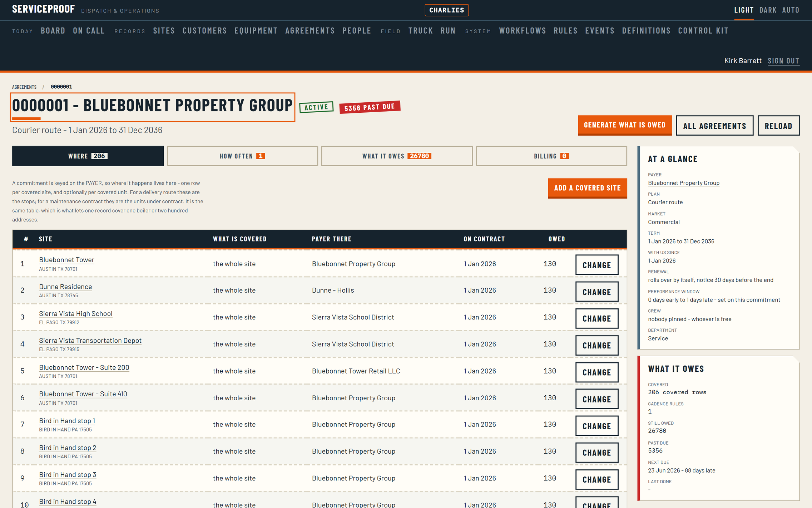Viewport: 812px width, 508px height.
Task: Go to People records
Action: tap(357, 31)
